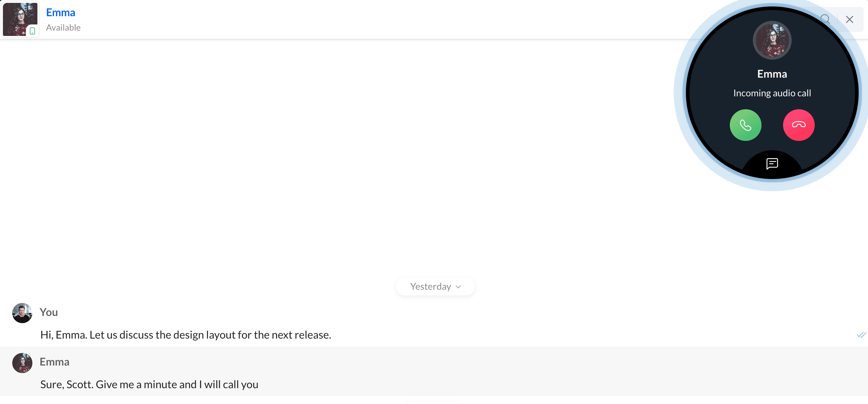Screen dimensions: 868x404
Task: Reply with message icon in call popup
Action: point(772,164)
